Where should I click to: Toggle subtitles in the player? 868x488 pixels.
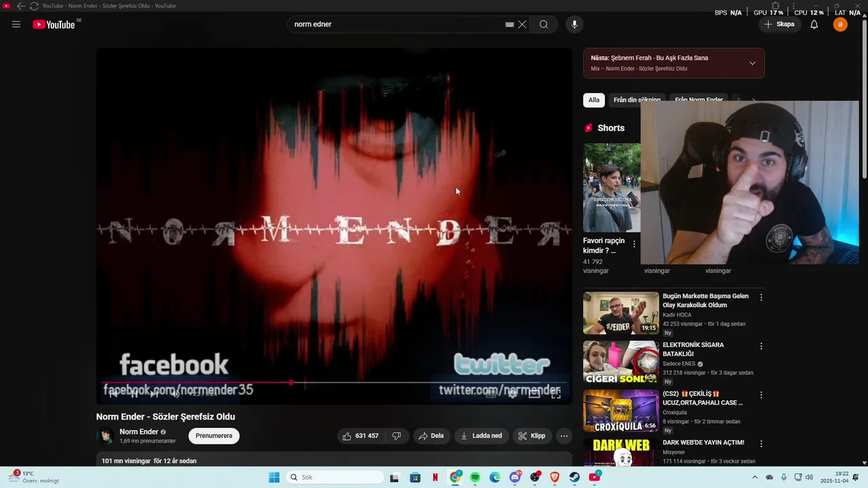pos(491,394)
